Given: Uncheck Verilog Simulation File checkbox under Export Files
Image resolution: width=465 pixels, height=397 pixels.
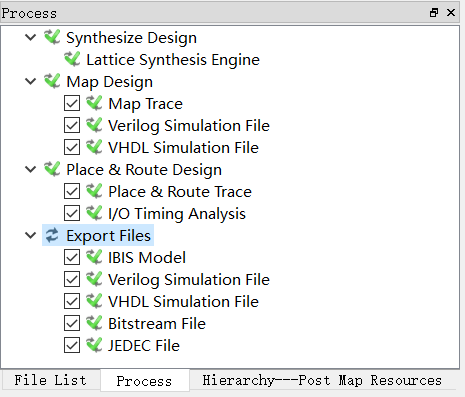Looking at the screenshot, I should [x=72, y=279].
